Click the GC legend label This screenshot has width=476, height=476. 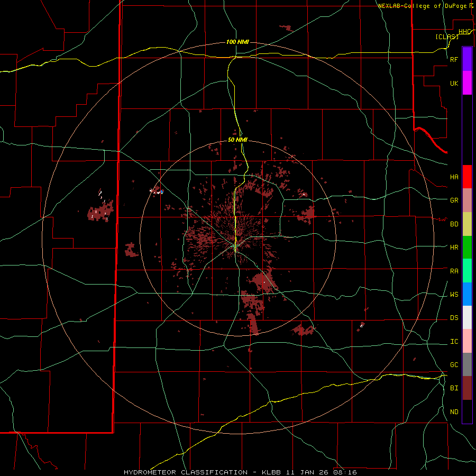tap(454, 364)
